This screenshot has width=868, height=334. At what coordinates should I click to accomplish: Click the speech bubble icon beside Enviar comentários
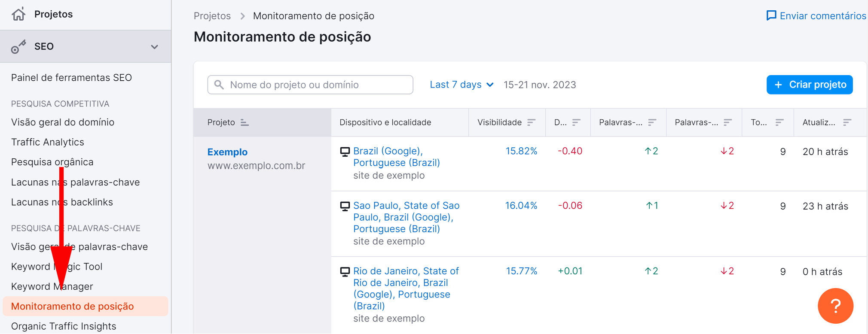click(x=772, y=15)
